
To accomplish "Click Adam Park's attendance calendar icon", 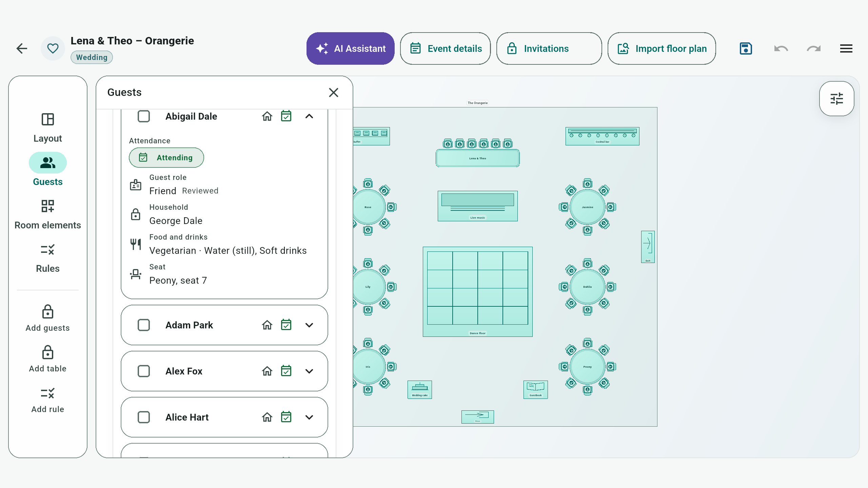I will coord(286,325).
